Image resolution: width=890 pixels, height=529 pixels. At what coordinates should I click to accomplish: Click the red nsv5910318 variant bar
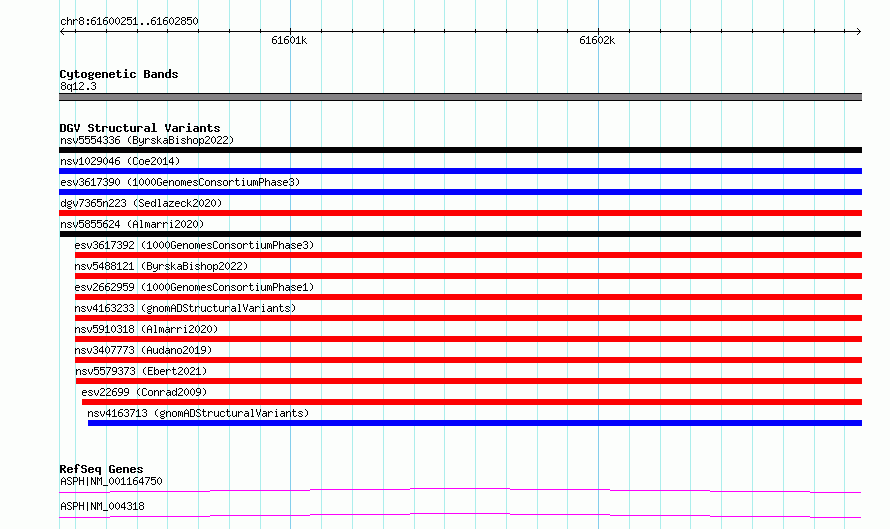468,339
